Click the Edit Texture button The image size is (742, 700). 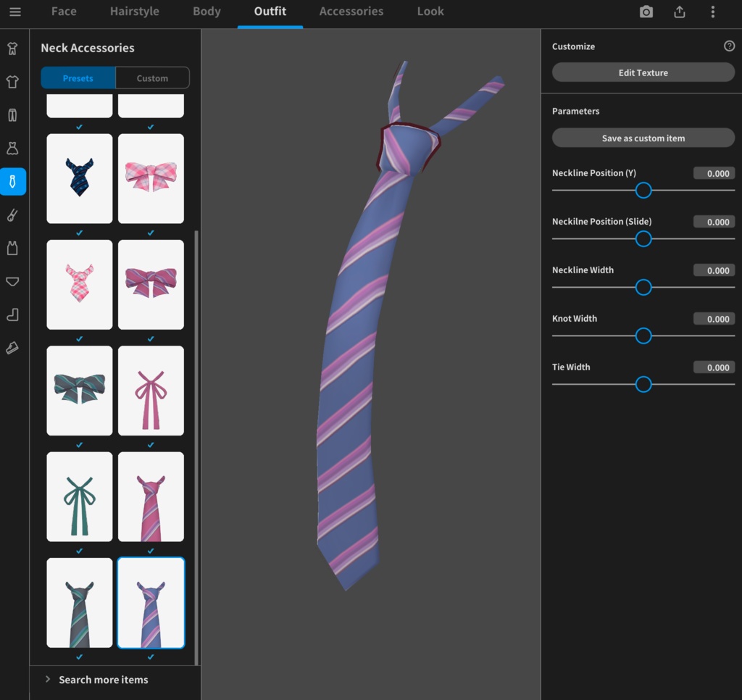point(643,72)
